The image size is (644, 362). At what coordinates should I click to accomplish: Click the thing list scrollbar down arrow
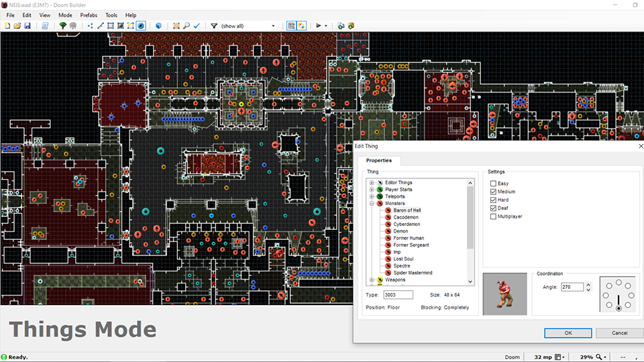coord(470,282)
